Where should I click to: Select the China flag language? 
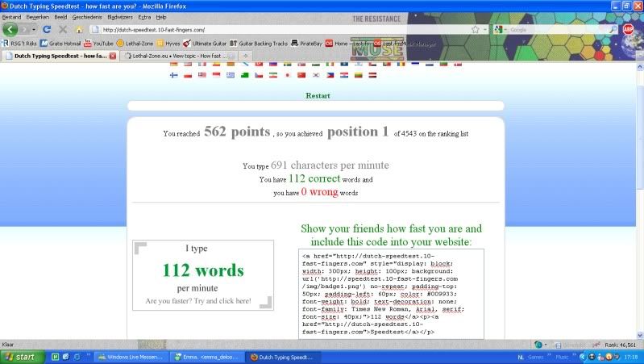301,75
